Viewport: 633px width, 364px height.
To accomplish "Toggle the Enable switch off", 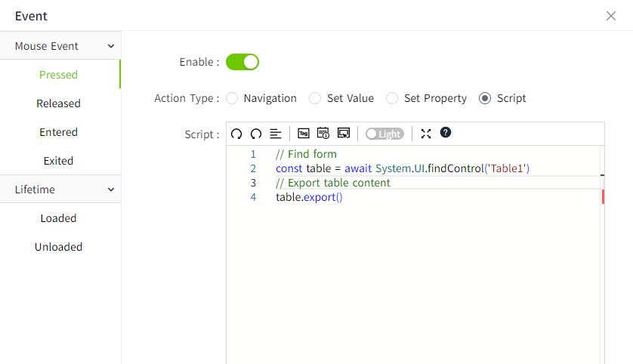I will tap(242, 62).
